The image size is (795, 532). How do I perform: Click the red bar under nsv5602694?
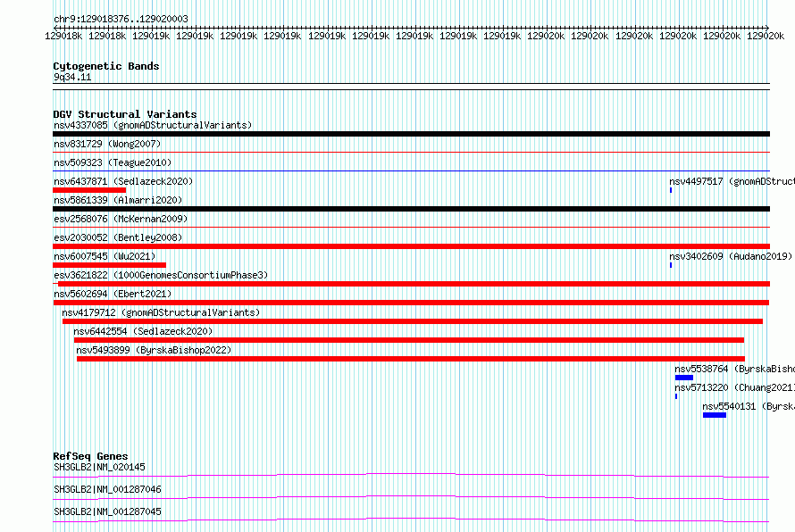(411, 303)
